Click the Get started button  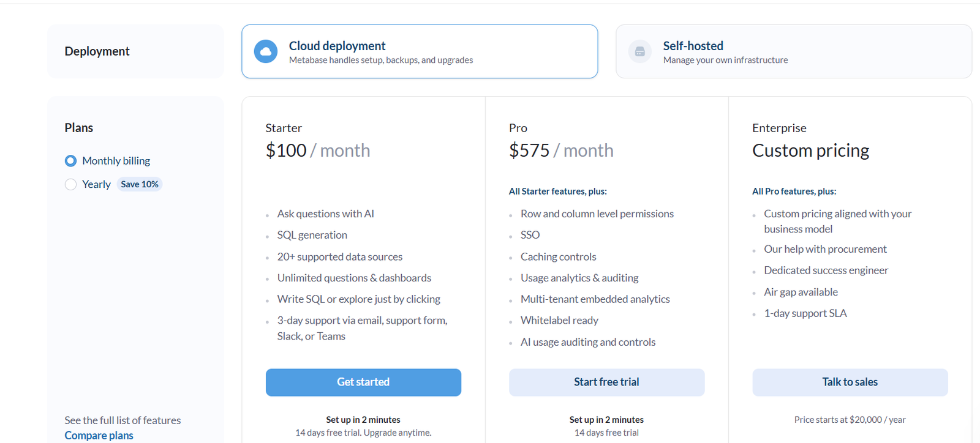tap(363, 382)
